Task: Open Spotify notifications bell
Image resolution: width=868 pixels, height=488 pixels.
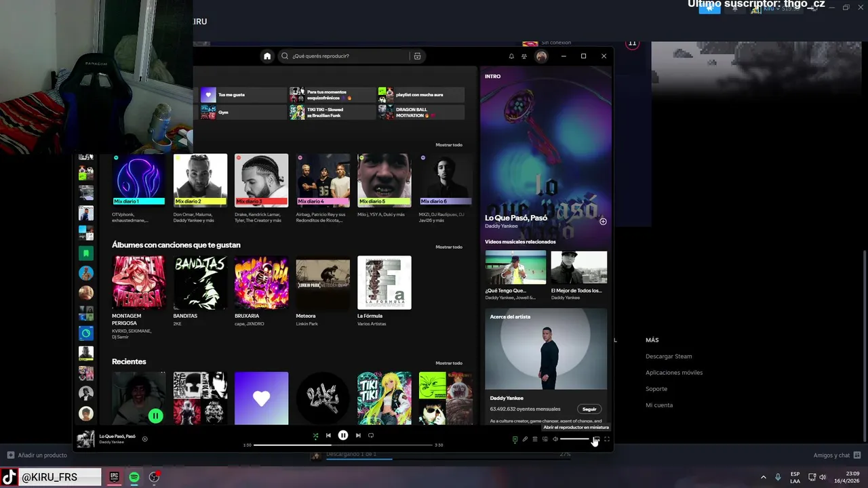Action: click(511, 56)
